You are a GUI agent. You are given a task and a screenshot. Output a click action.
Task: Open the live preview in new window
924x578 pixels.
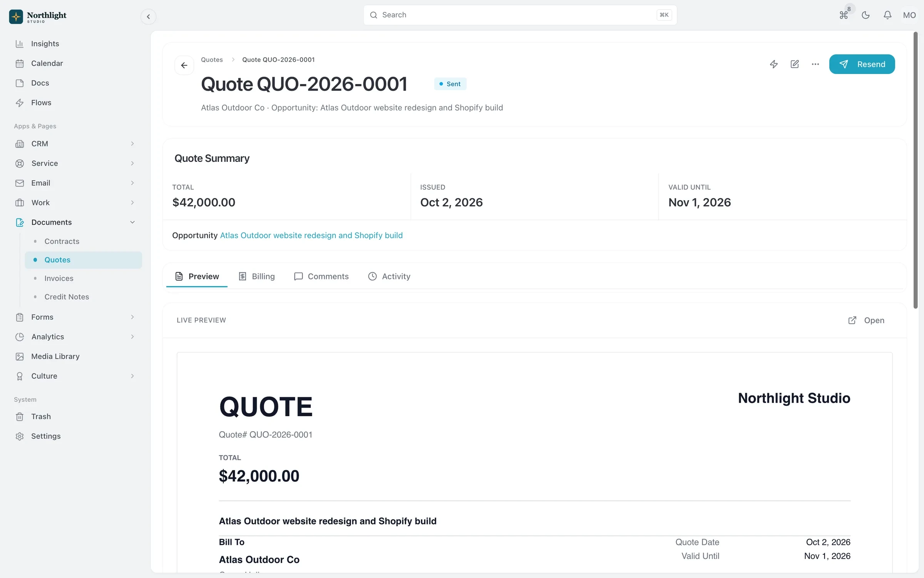(x=866, y=320)
